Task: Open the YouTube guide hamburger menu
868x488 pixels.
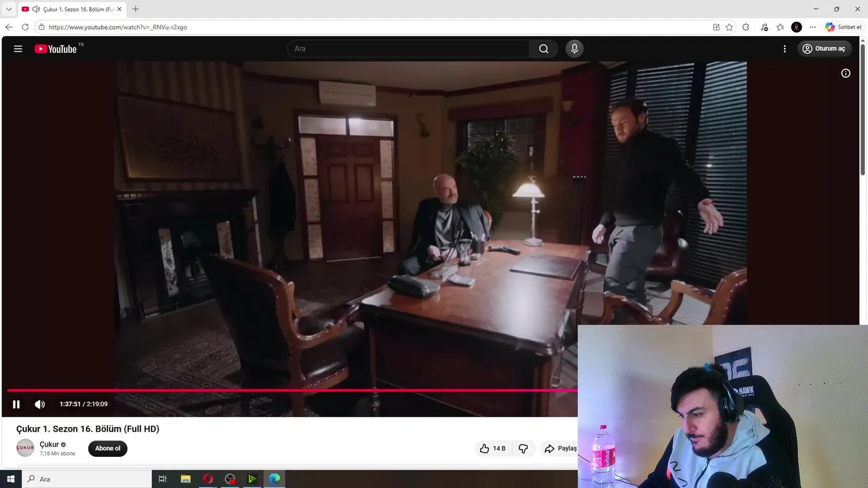Action: [18, 49]
